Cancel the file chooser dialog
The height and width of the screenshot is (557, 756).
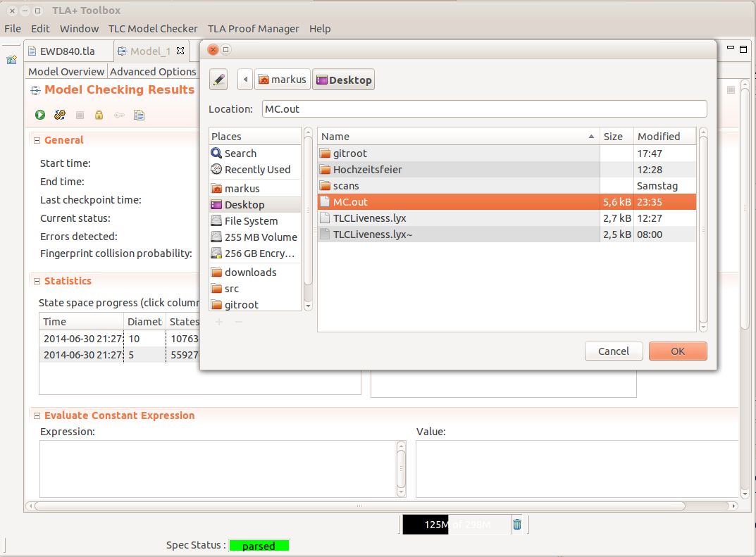(x=613, y=351)
